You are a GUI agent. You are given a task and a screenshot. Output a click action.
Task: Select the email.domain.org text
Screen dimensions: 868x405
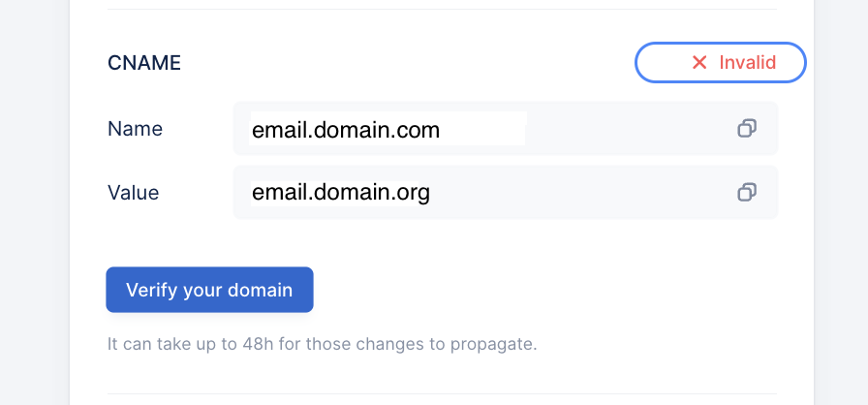tap(340, 193)
